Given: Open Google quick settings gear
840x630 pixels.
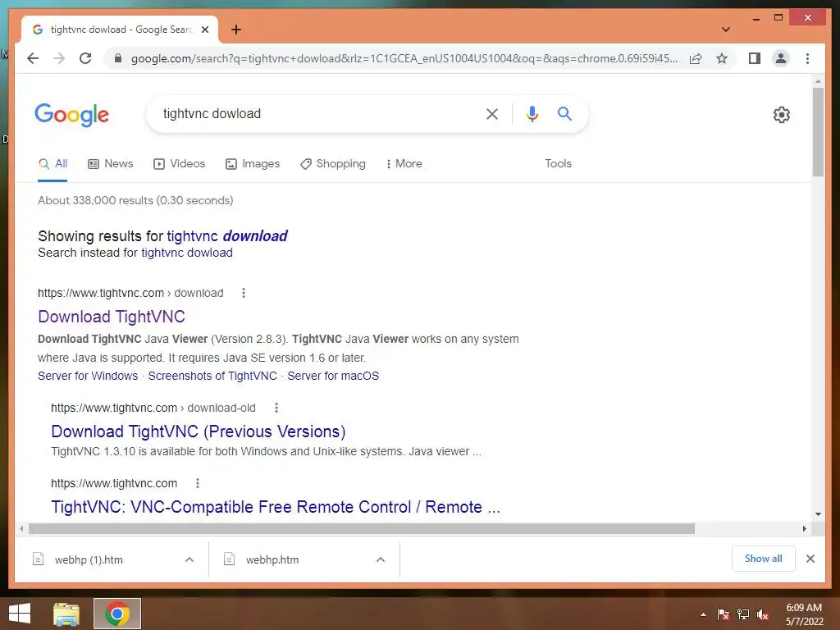Looking at the screenshot, I should pos(781,115).
